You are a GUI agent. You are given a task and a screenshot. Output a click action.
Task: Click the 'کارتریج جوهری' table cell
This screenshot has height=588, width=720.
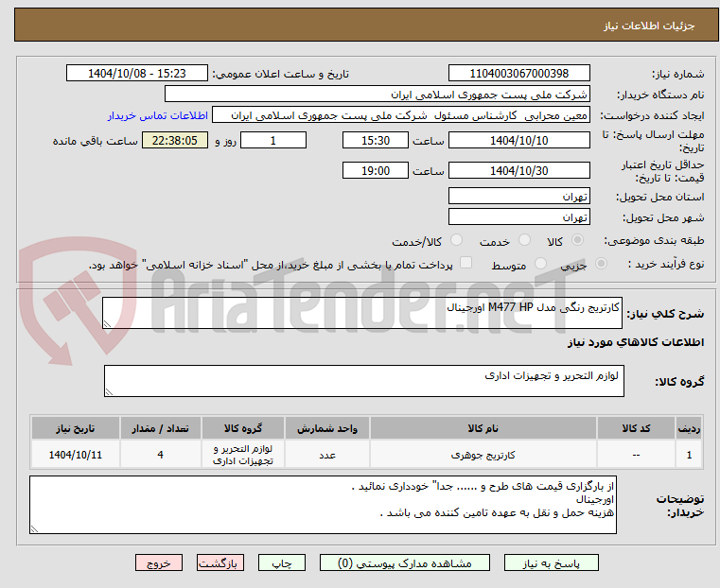pyautogui.click(x=483, y=455)
